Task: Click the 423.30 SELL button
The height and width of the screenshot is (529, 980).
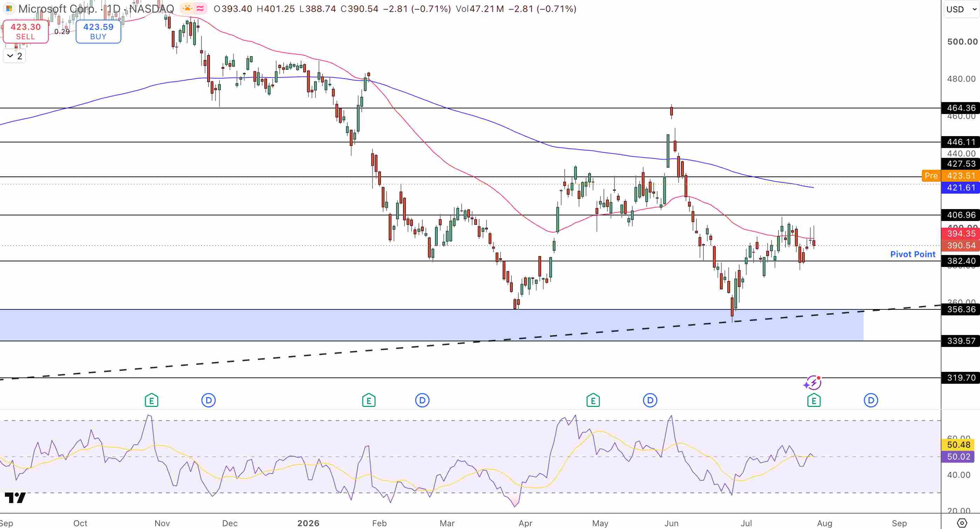Action: click(x=26, y=32)
